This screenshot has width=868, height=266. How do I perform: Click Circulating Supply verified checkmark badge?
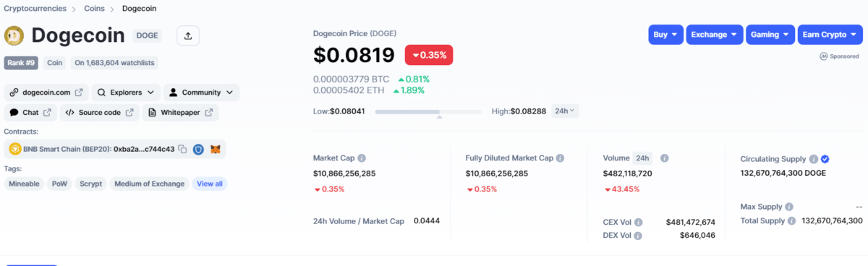coord(825,158)
